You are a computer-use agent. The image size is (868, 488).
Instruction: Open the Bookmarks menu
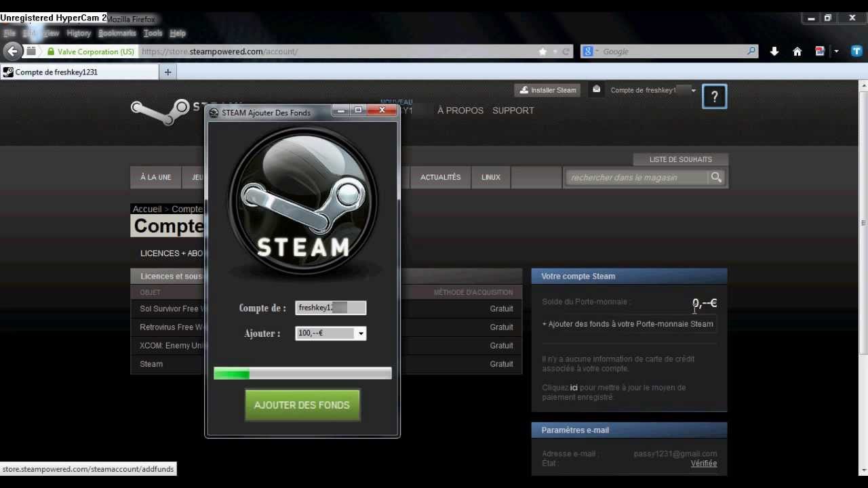point(117,33)
